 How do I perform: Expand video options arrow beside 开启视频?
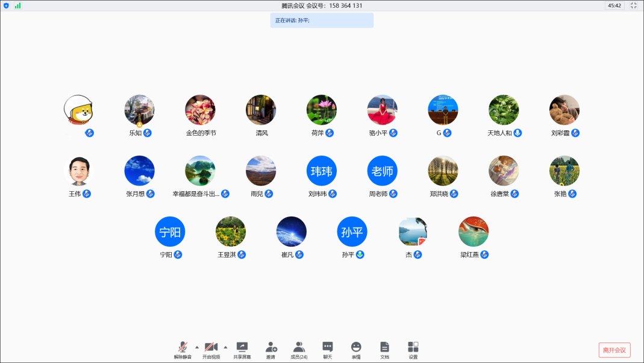(x=225, y=347)
